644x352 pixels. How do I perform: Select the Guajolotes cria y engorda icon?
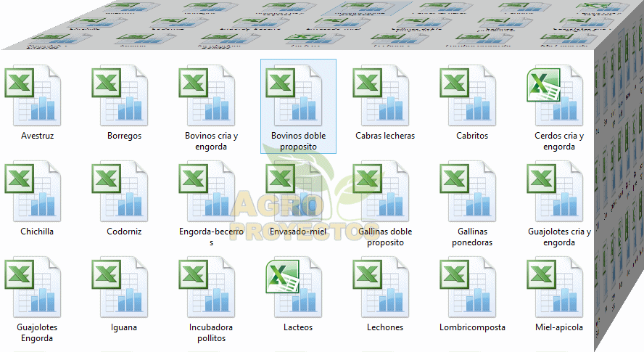click(556, 192)
